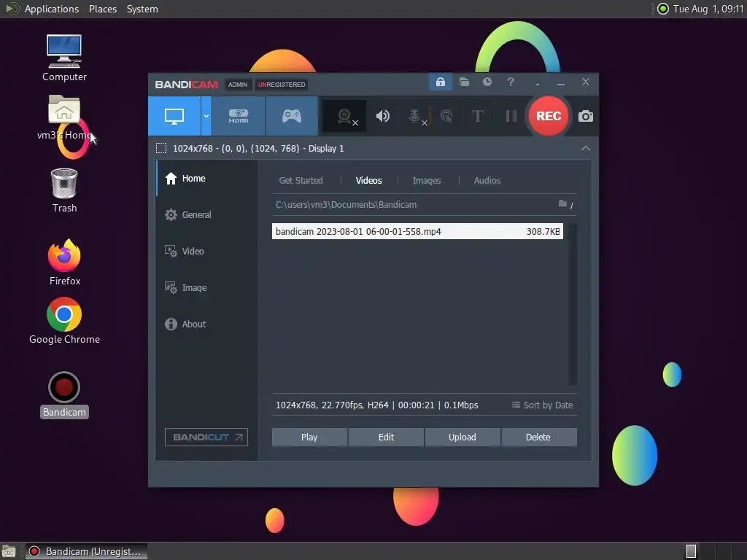Click the lock icon in title bar

tap(441, 82)
